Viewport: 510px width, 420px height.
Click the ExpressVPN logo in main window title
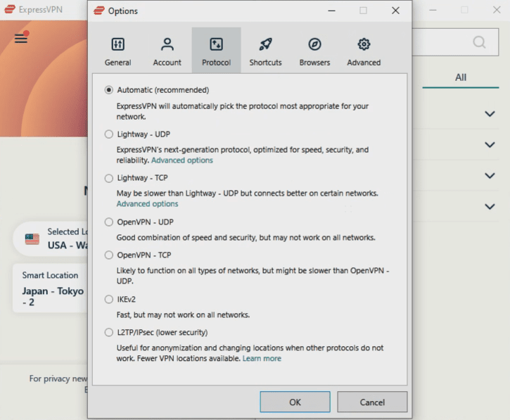tap(10, 9)
